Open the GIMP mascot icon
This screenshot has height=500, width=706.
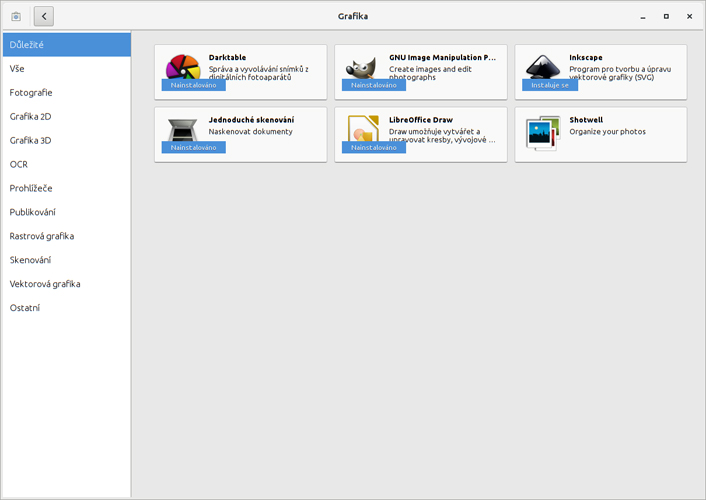click(x=361, y=68)
